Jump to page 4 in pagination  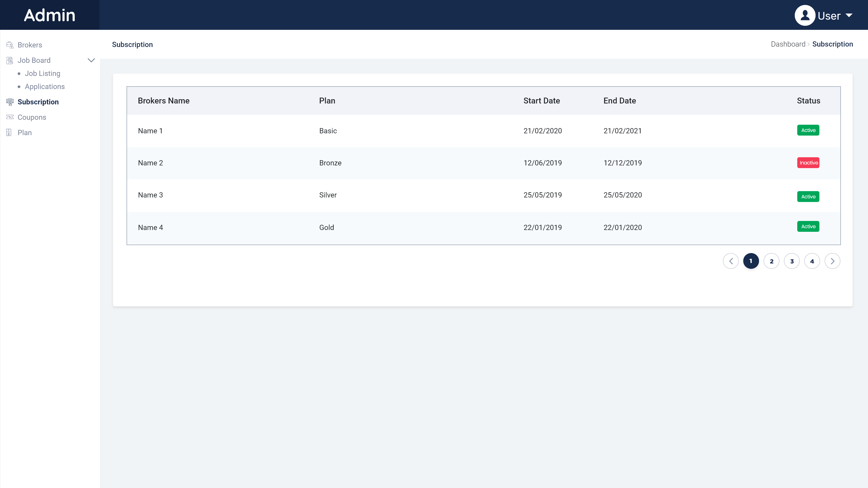point(812,261)
